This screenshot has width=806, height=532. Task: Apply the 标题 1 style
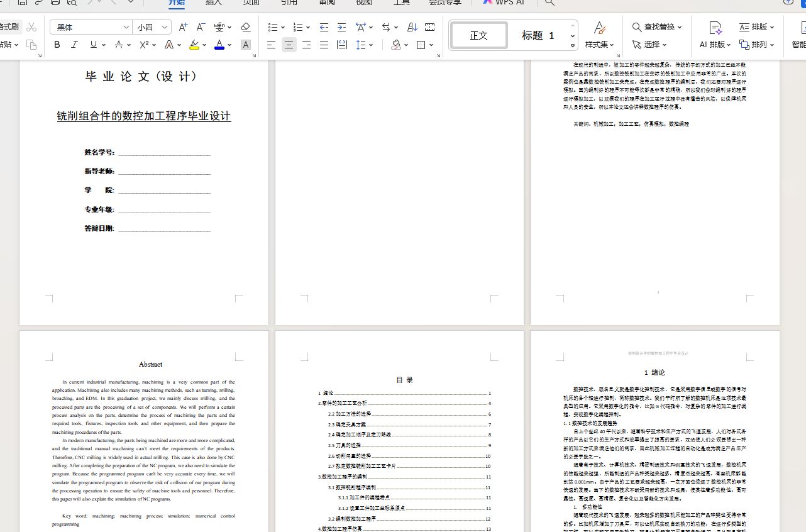coord(538,35)
